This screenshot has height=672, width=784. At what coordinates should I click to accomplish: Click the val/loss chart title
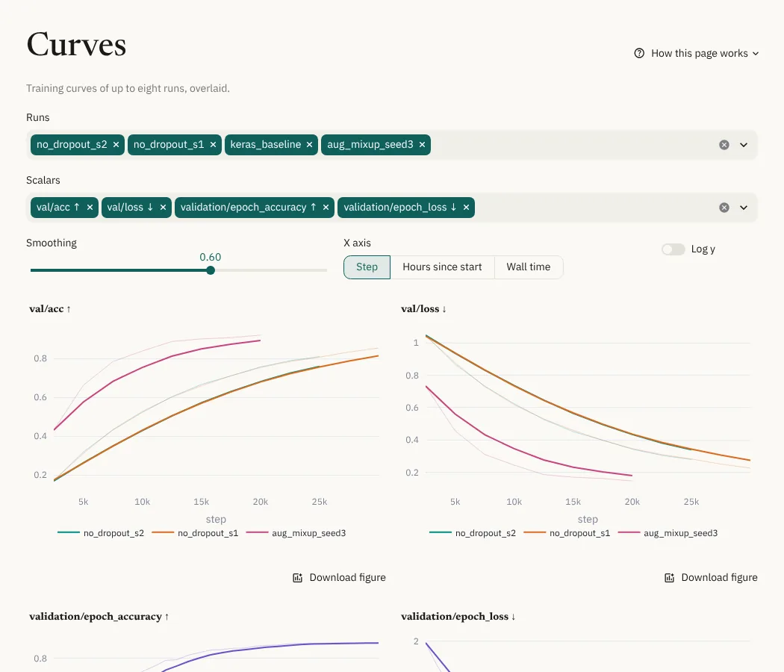point(423,309)
